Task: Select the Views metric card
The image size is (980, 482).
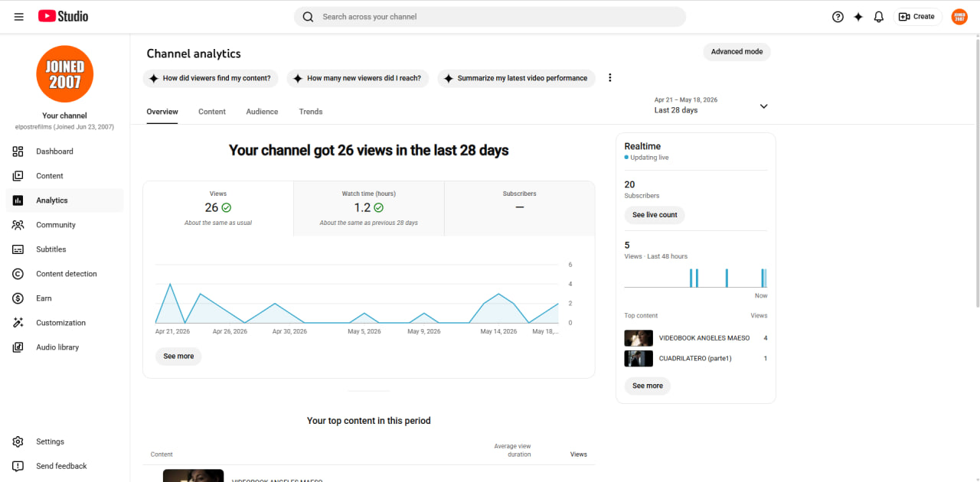Action: point(218,209)
